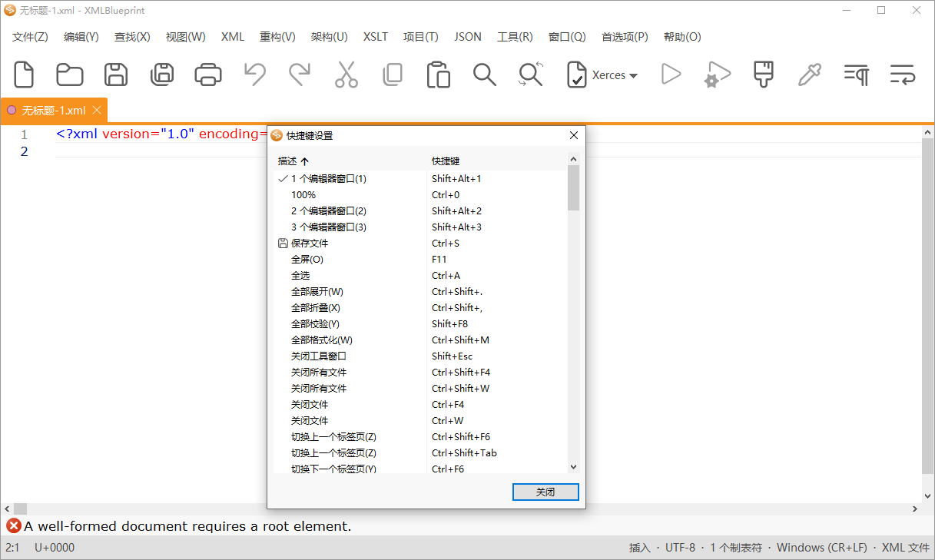Select the 全部折叠(X) row
This screenshot has width=935, height=560.
pos(420,307)
